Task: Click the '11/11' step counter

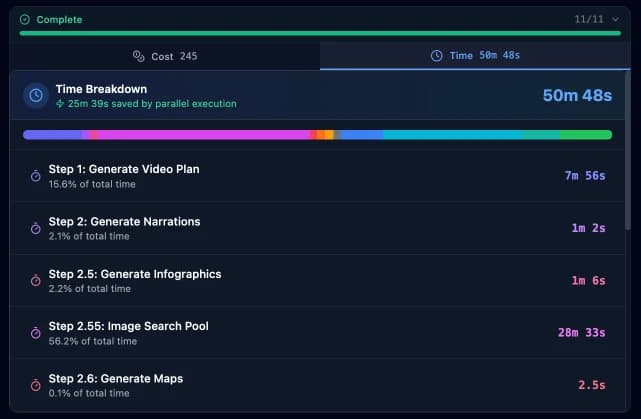Action: pyautogui.click(x=589, y=19)
